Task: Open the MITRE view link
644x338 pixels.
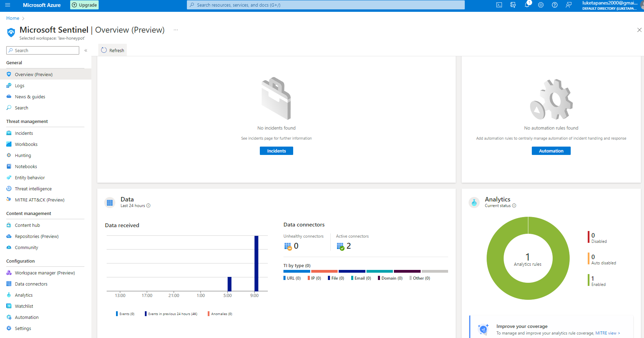Action: 607,333
